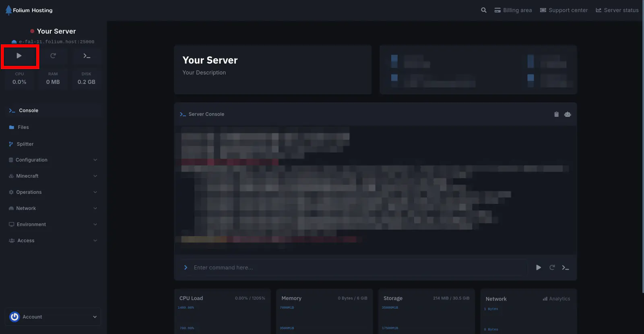The width and height of the screenshot is (644, 334).
Task: Open the search magnifier in top bar
Action: (484, 10)
